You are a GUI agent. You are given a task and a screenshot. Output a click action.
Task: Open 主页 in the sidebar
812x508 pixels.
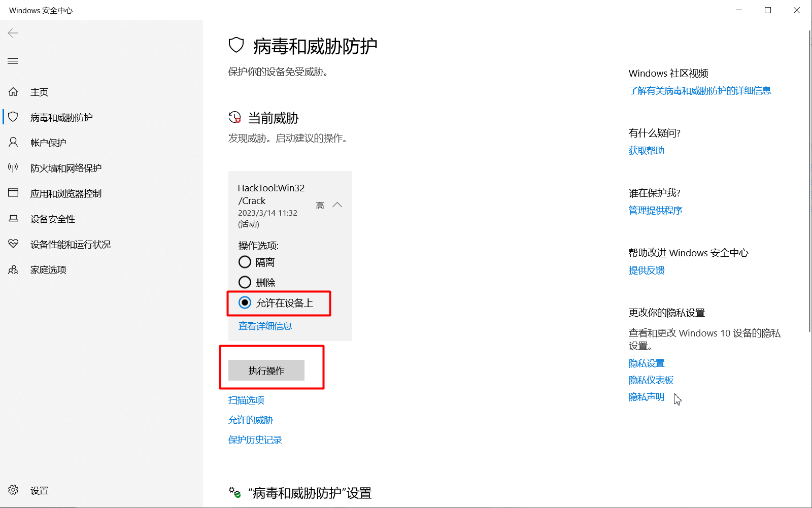click(x=101, y=92)
